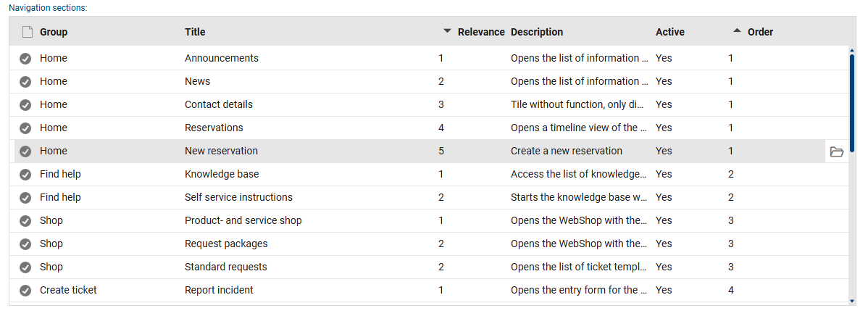Click the Order column header label
This screenshot has height=316, width=868.
click(x=760, y=32)
